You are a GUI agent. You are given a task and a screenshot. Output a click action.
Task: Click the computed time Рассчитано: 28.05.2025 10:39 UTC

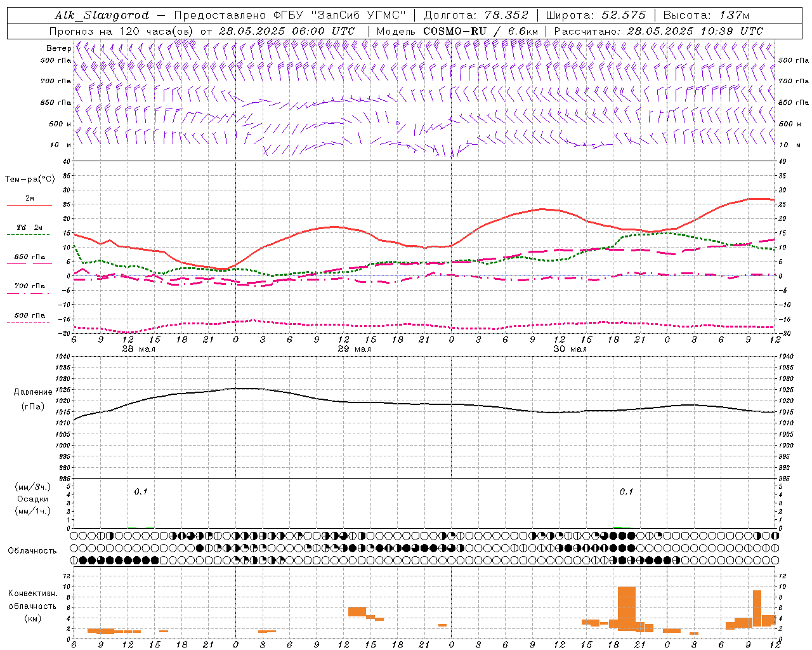[658, 31]
